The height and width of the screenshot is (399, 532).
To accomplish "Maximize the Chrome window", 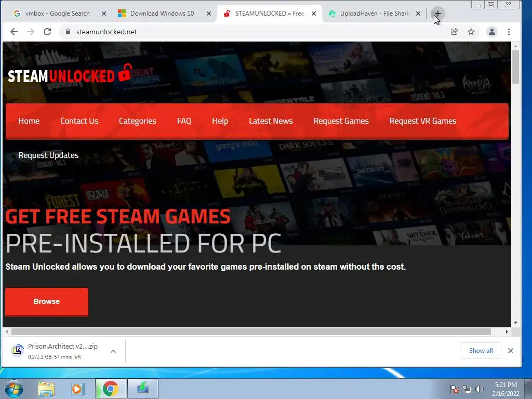I will (491, 5).
